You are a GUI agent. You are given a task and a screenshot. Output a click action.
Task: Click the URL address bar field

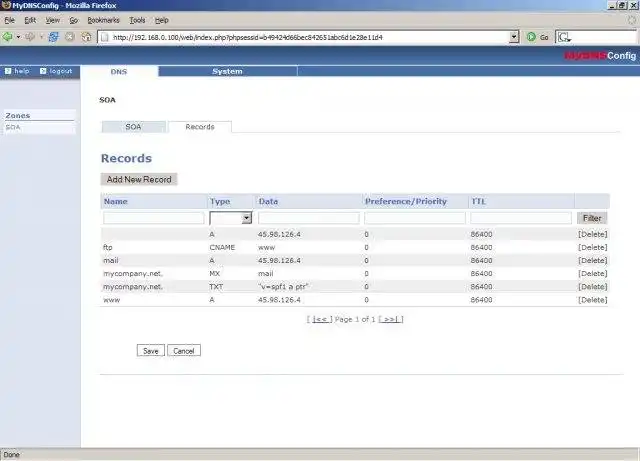coord(310,37)
